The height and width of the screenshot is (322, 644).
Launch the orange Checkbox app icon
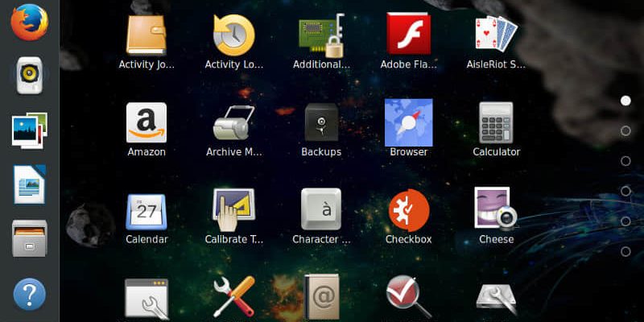(409, 210)
